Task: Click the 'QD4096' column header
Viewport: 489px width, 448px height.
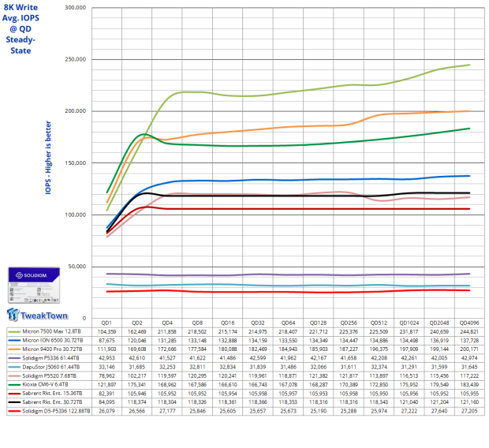Action: [469, 323]
